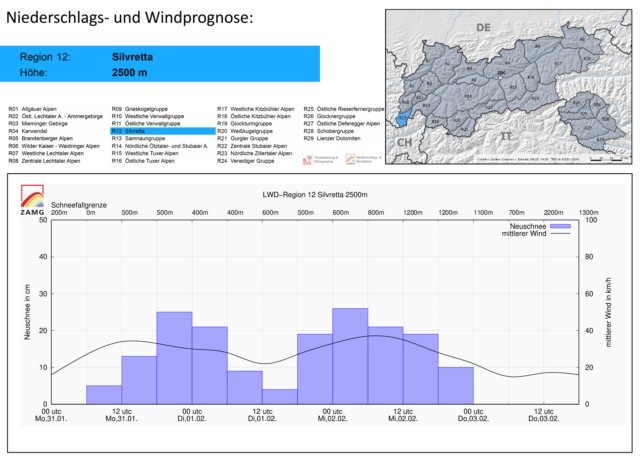This screenshot has width=640, height=461.
Task: Click the red Visualisierung & Kartographie logo
Action: pos(307,160)
